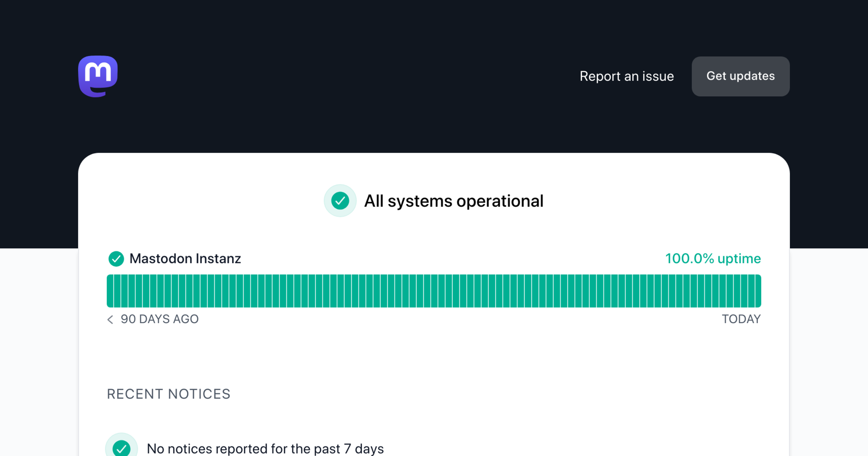The width and height of the screenshot is (868, 456).
Task: Click the second uptime bar segment from left
Action: click(118, 291)
